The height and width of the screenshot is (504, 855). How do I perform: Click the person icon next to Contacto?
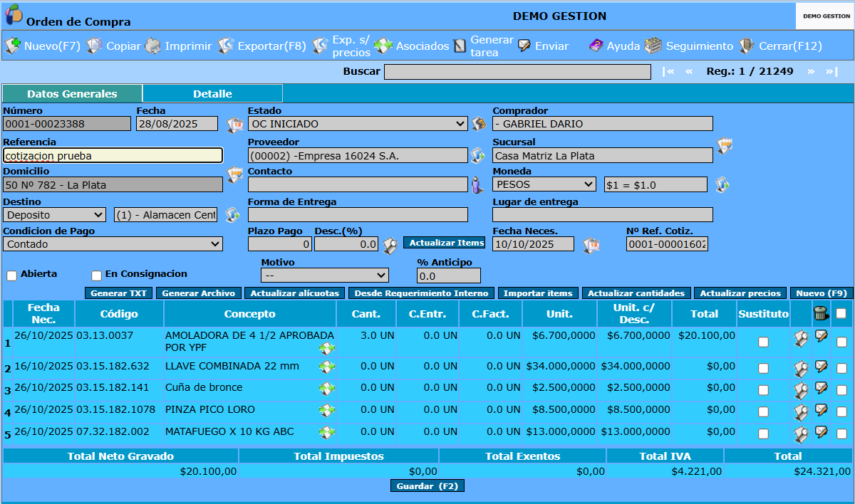click(477, 185)
